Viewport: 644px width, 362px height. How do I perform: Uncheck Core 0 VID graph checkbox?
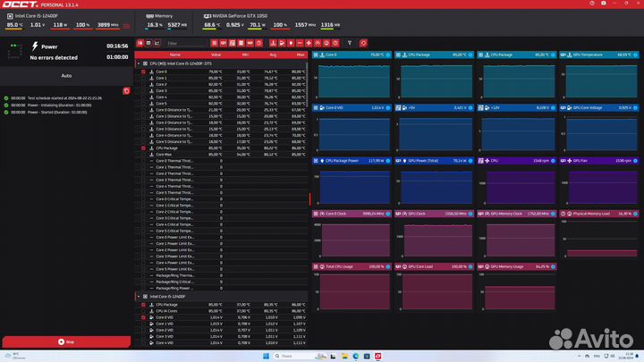(143, 317)
